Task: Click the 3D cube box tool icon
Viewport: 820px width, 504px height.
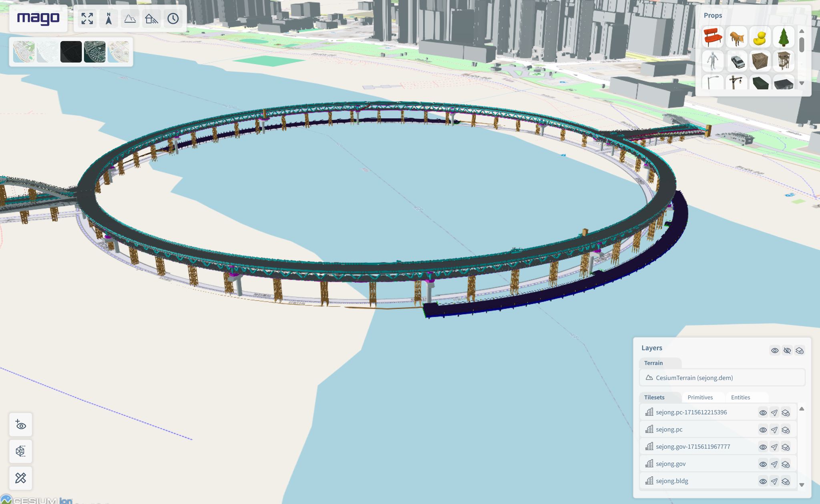Action: (21, 451)
